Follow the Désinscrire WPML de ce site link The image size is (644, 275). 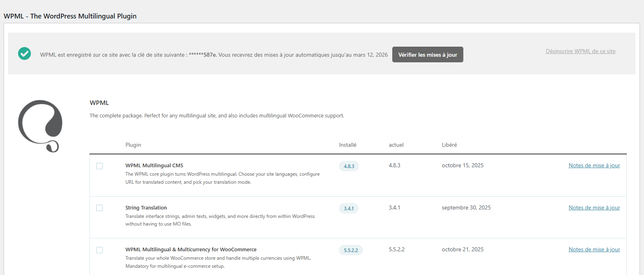[580, 51]
